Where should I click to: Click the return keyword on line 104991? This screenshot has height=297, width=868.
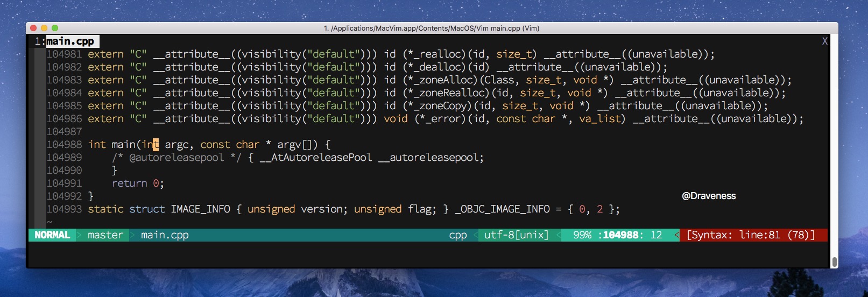[x=129, y=183]
